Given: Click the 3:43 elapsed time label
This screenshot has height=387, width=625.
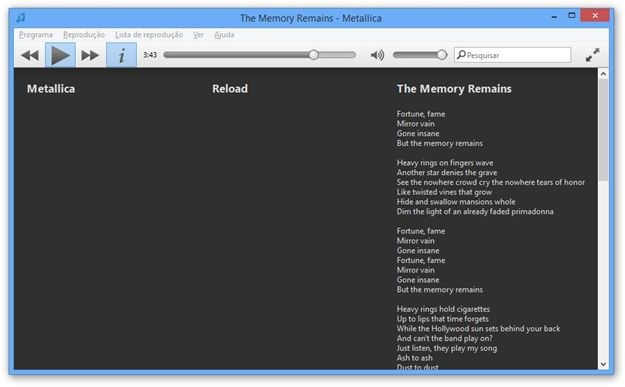Looking at the screenshot, I should tap(150, 55).
